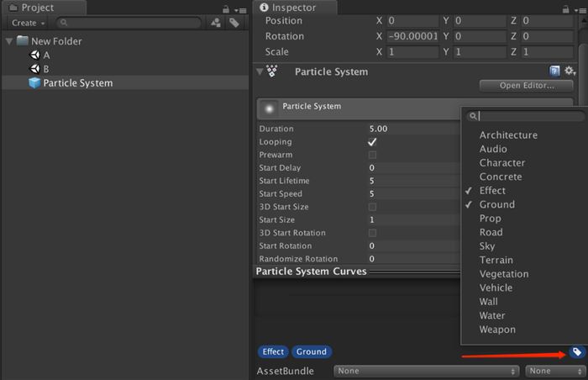588x380 pixels.
Task: Select the Particle System prefab cube icon
Action: 34,83
